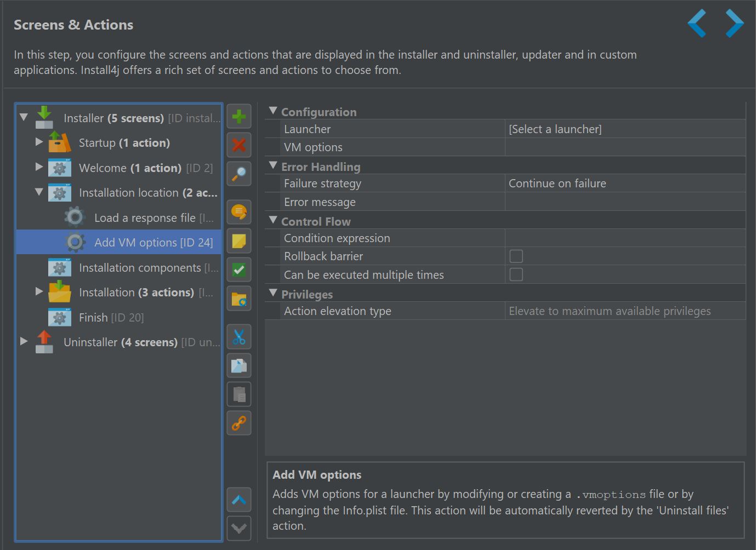
Task: Collapse the Installer tree node
Action: click(x=24, y=117)
